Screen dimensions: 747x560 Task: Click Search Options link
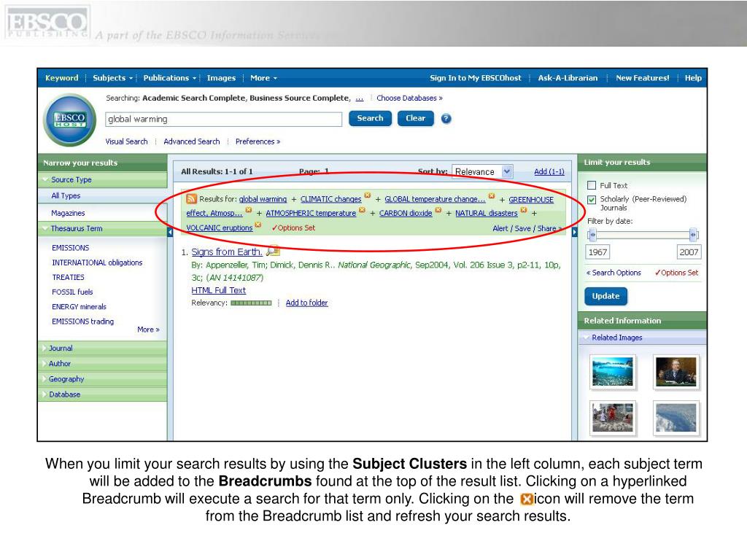pos(614,273)
